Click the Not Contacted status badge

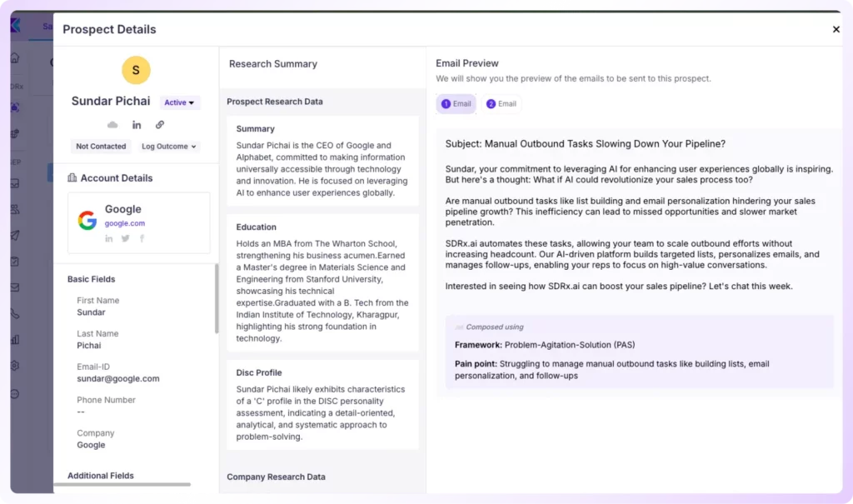[101, 147]
